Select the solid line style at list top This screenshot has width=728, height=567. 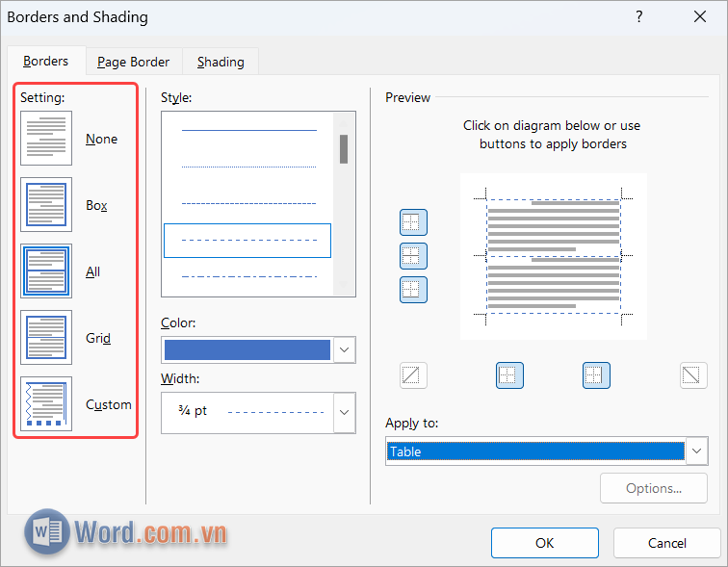tap(248, 129)
